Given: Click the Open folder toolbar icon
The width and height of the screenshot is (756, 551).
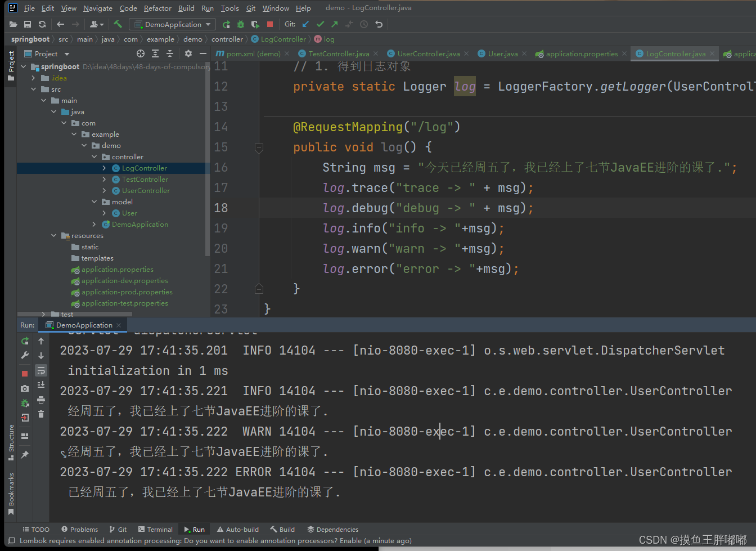Looking at the screenshot, I should pos(13,24).
